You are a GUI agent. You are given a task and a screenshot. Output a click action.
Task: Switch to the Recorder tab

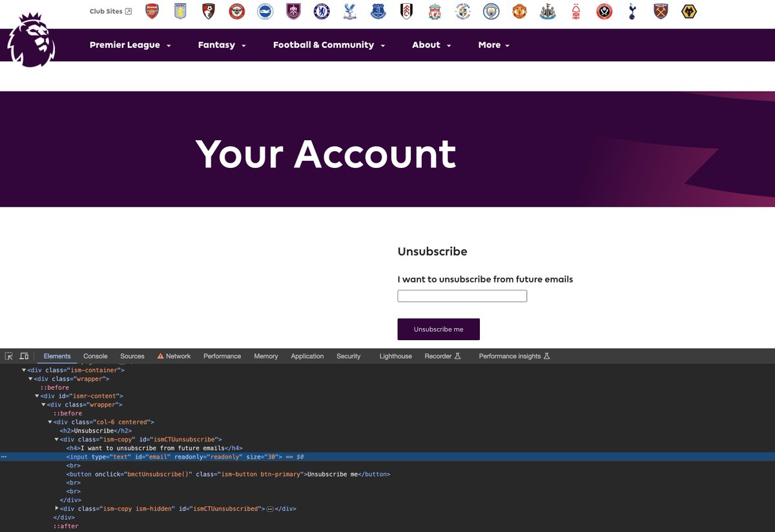[443, 356]
